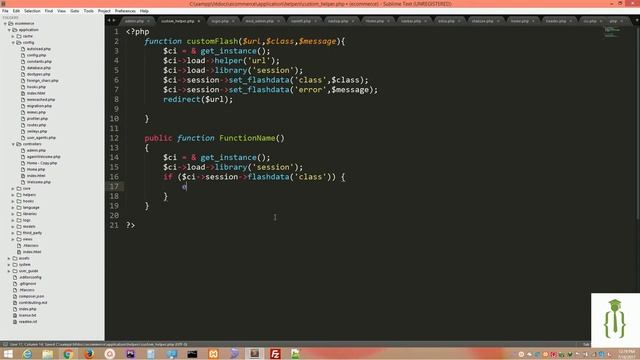Open constants.php in the sidebar
Screen dimensions: 640x360
click(39, 61)
